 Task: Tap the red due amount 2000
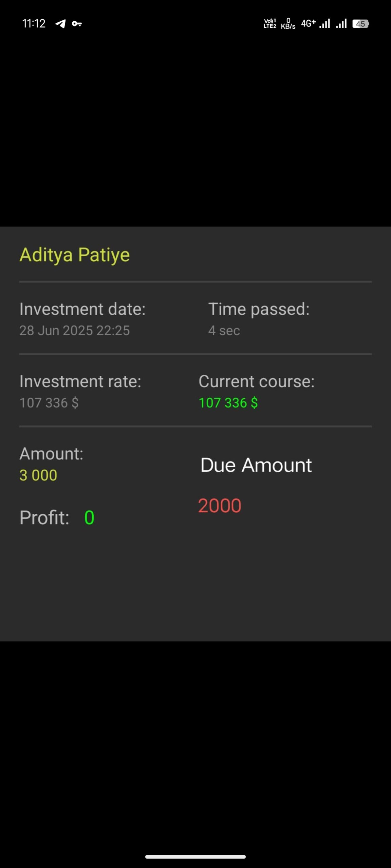220,506
